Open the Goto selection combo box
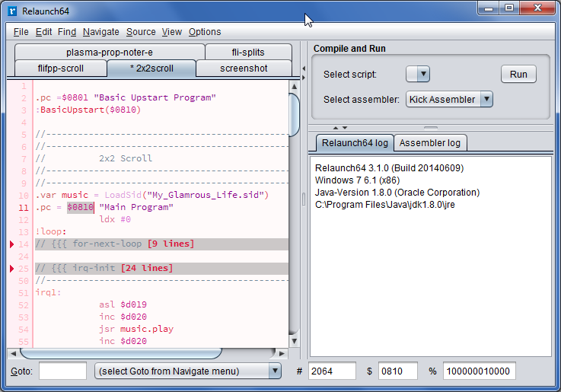This screenshot has width=561, height=392. pos(187,371)
